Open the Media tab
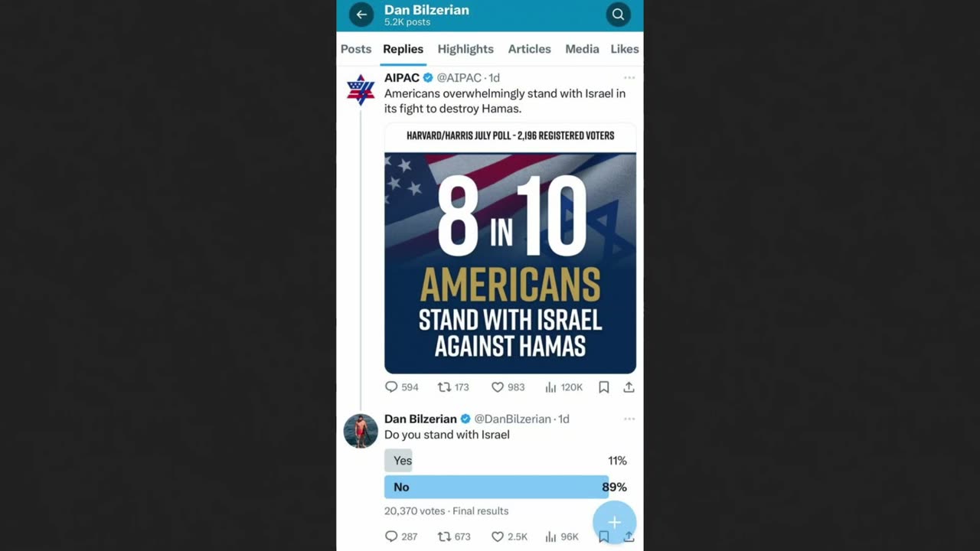Image resolution: width=980 pixels, height=551 pixels. click(x=582, y=49)
